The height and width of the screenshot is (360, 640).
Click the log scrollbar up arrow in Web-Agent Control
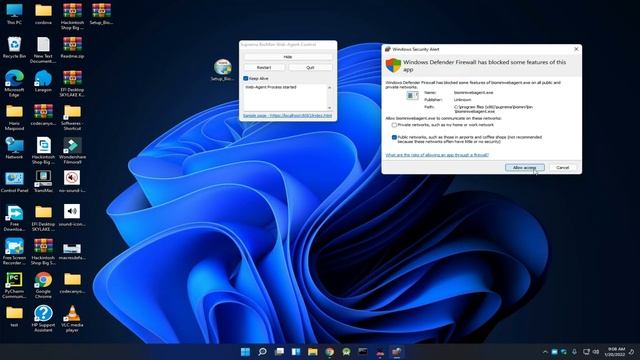(x=330, y=87)
